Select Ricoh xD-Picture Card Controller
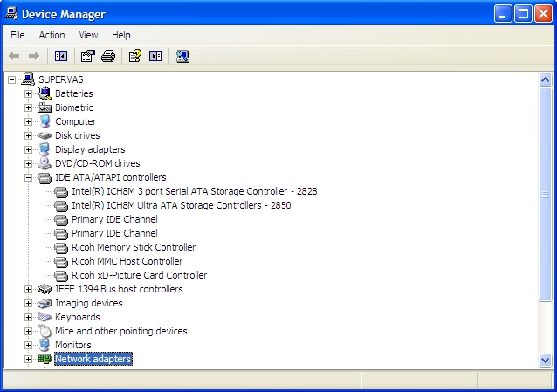 pyautogui.click(x=140, y=275)
